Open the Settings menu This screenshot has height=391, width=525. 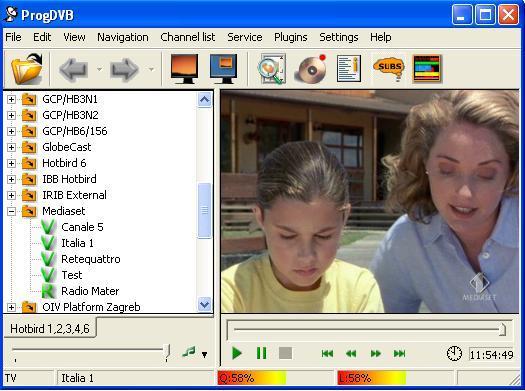(339, 37)
